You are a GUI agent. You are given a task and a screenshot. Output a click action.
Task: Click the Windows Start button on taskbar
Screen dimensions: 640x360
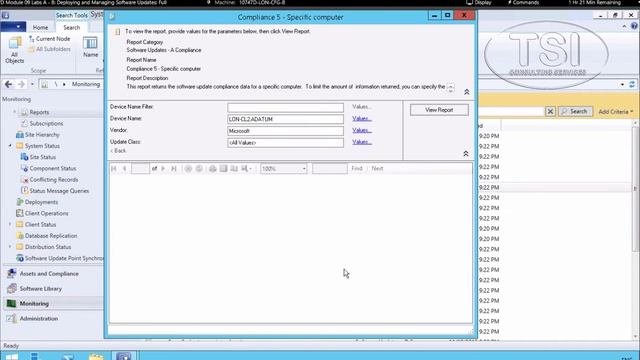11,356
